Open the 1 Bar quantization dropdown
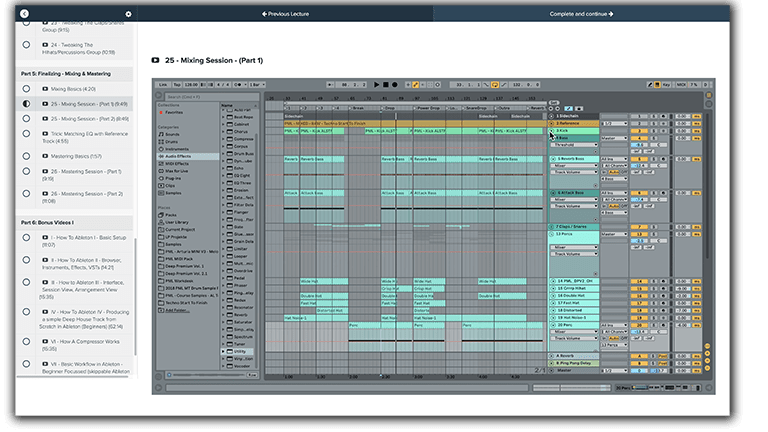The height and width of the screenshot is (432, 768). point(257,85)
